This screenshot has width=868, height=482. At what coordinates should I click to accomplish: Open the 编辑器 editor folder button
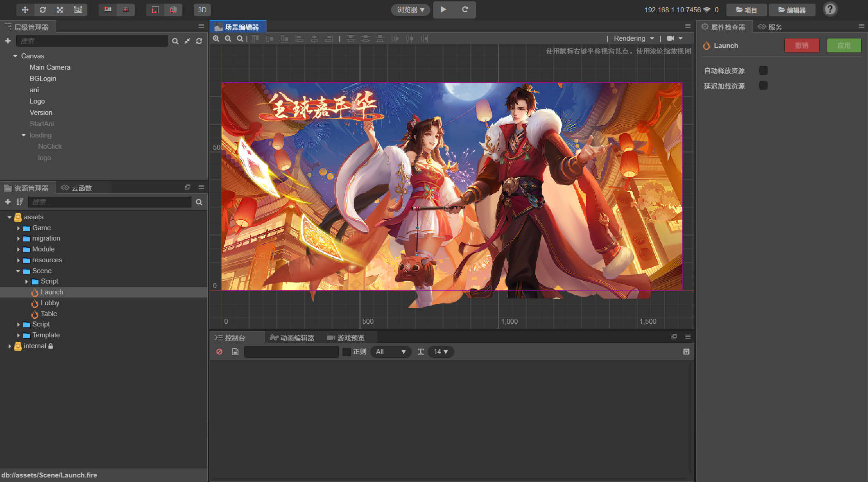click(792, 9)
